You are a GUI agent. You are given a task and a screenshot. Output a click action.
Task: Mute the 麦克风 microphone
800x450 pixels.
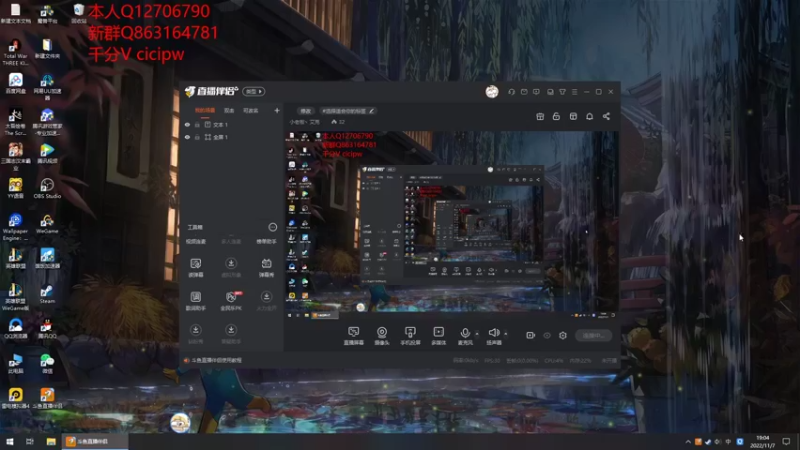pos(465,336)
